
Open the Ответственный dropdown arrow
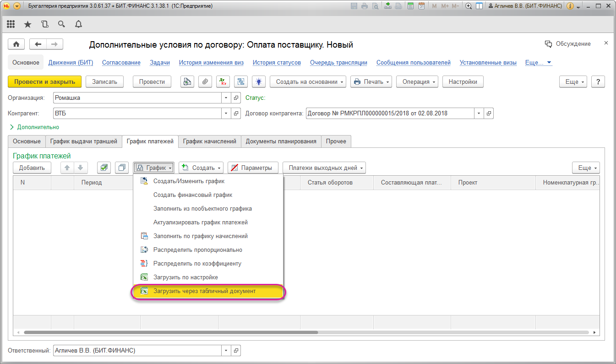[227, 351]
